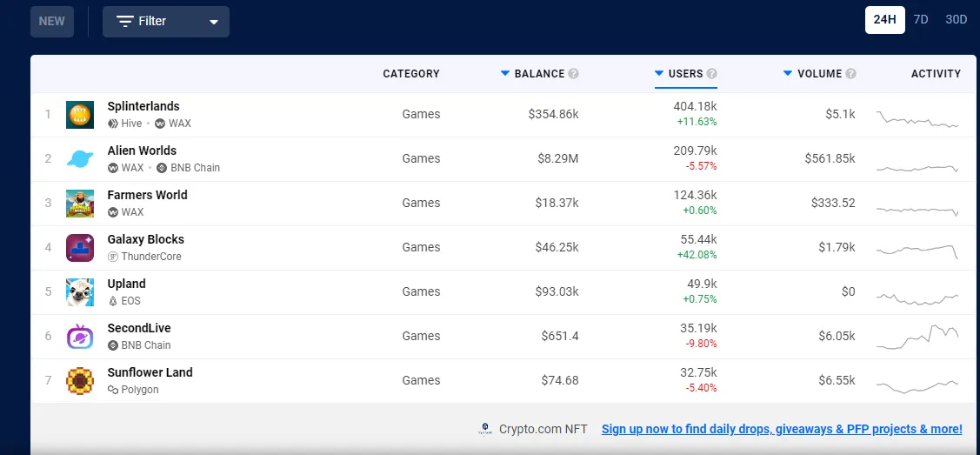Click the BNB Chain icon under Alien Worlds
The image size is (980, 455).
pos(162,168)
